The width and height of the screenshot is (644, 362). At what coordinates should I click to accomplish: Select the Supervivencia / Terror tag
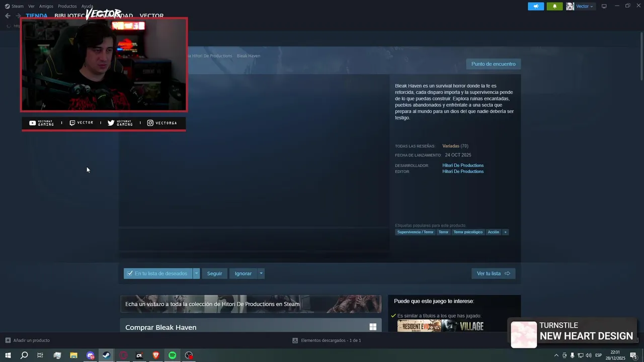point(415,232)
